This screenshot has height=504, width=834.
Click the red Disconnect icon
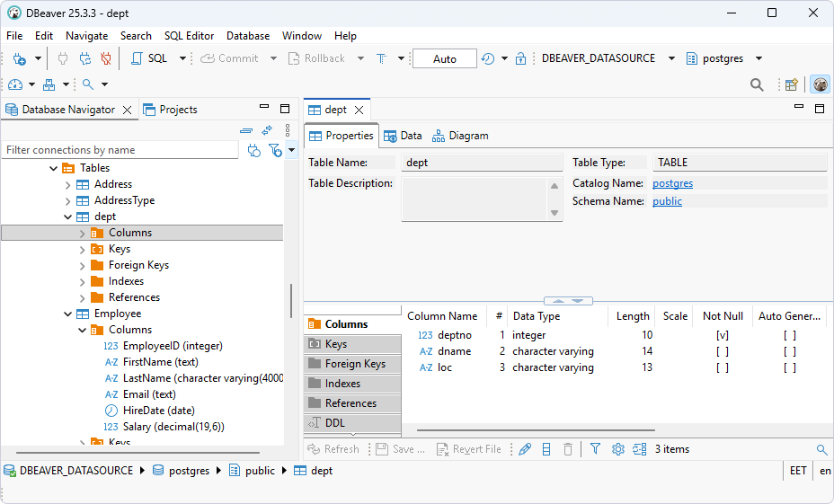coord(106,58)
